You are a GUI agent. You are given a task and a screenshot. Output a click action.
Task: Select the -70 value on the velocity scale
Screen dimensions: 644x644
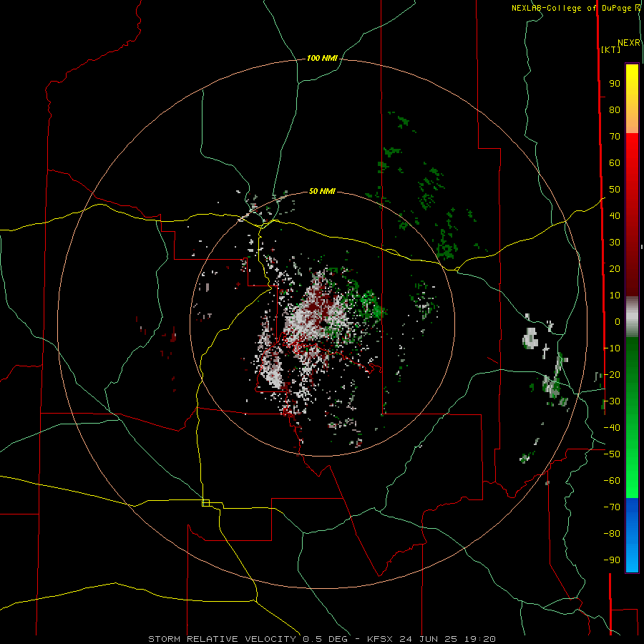click(x=612, y=507)
